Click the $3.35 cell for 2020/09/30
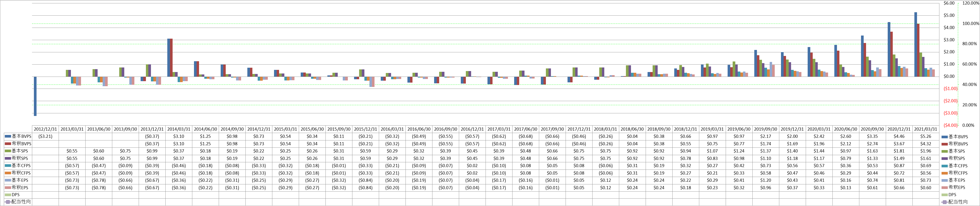Screen dimensions: 980x206 [872, 136]
